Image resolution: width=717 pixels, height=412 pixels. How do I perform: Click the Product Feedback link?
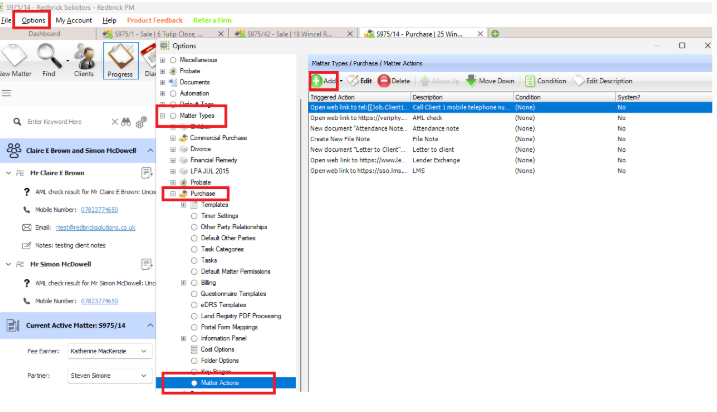pos(155,20)
